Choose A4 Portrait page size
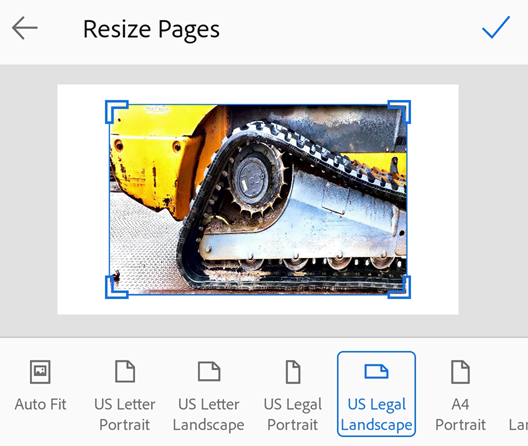This screenshot has height=446, width=528. click(460, 395)
